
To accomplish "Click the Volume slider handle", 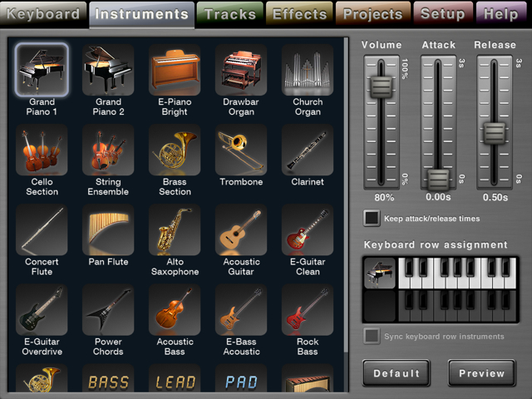I will click(x=382, y=86).
